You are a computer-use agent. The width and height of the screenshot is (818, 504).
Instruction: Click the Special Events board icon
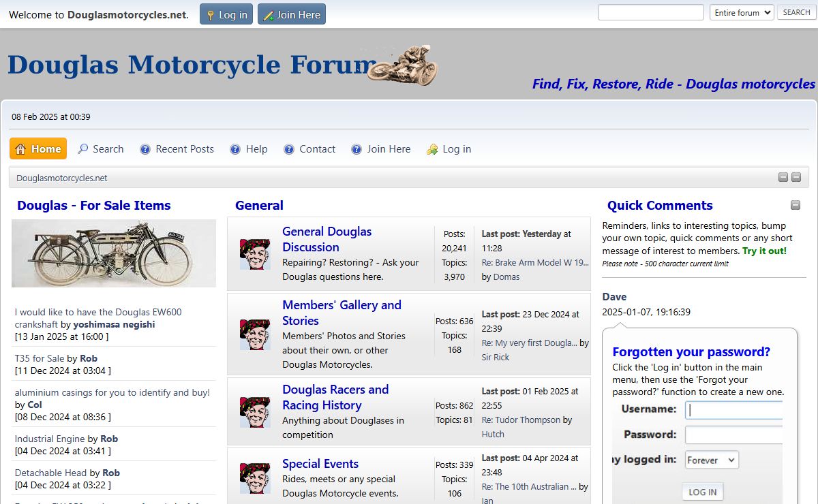255,479
